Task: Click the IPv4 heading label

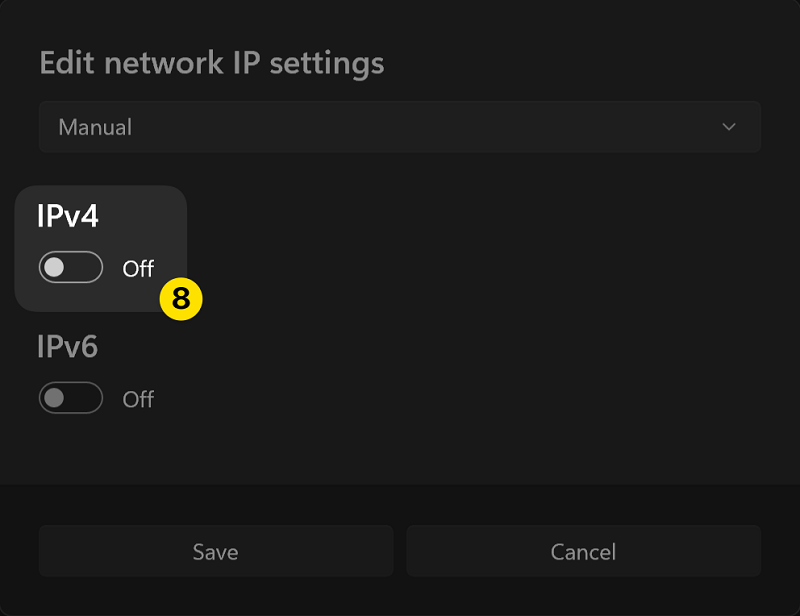Action: pyautogui.click(x=68, y=216)
